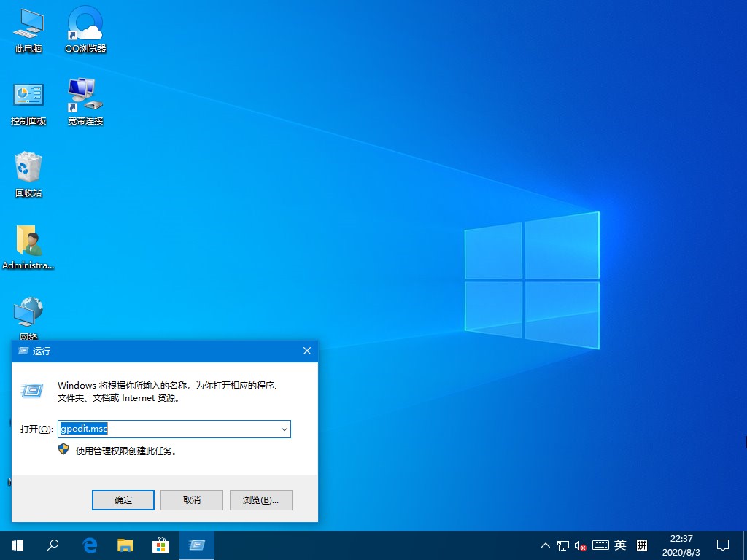Expand hidden icons in the system tray
This screenshot has height=560, width=747.
pyautogui.click(x=546, y=545)
